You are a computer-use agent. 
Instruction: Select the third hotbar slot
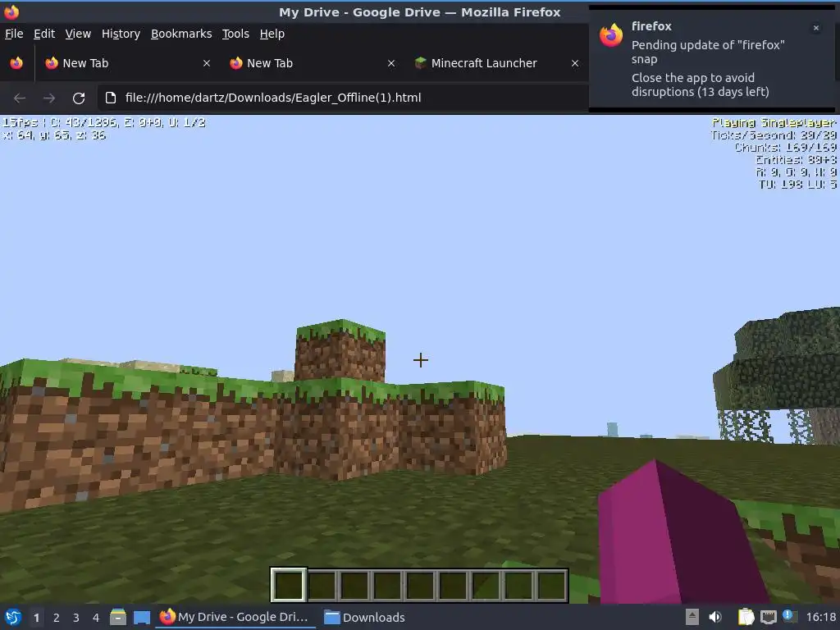tap(354, 585)
